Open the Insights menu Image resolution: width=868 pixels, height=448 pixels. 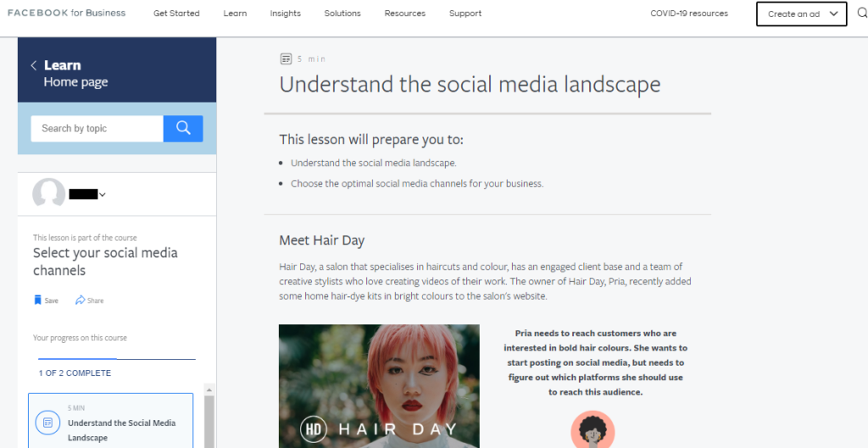click(286, 14)
